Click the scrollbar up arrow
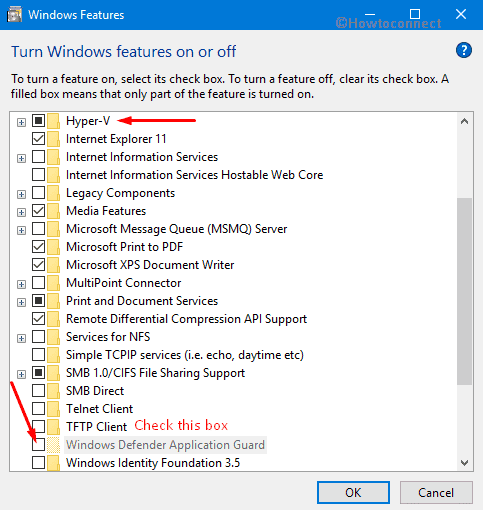Viewport: 483px width, 510px height. pyautogui.click(x=464, y=121)
